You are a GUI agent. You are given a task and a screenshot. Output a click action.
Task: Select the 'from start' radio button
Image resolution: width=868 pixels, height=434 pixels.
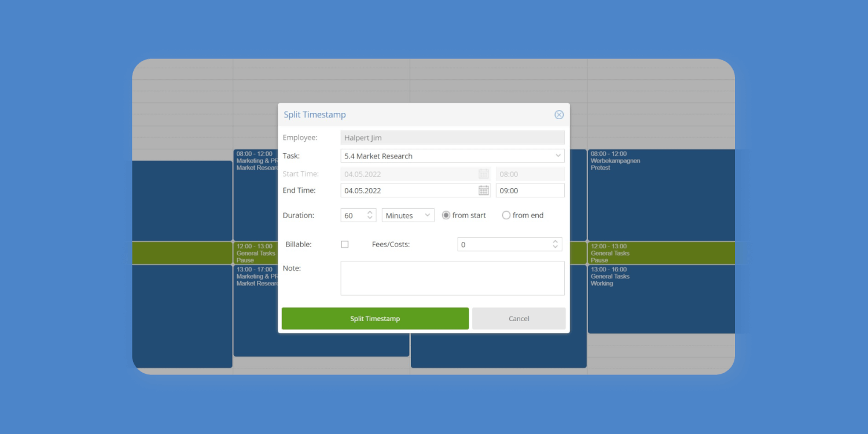pyautogui.click(x=446, y=215)
